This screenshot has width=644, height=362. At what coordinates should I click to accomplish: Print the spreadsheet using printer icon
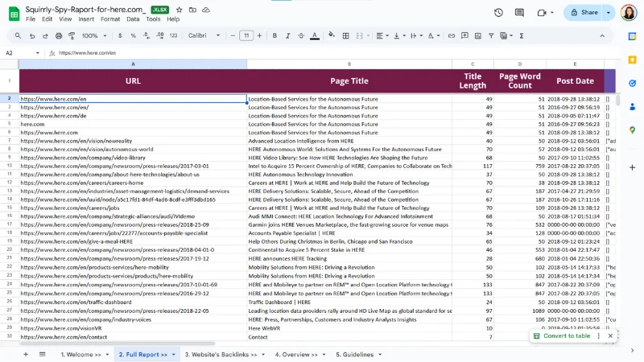59,35
